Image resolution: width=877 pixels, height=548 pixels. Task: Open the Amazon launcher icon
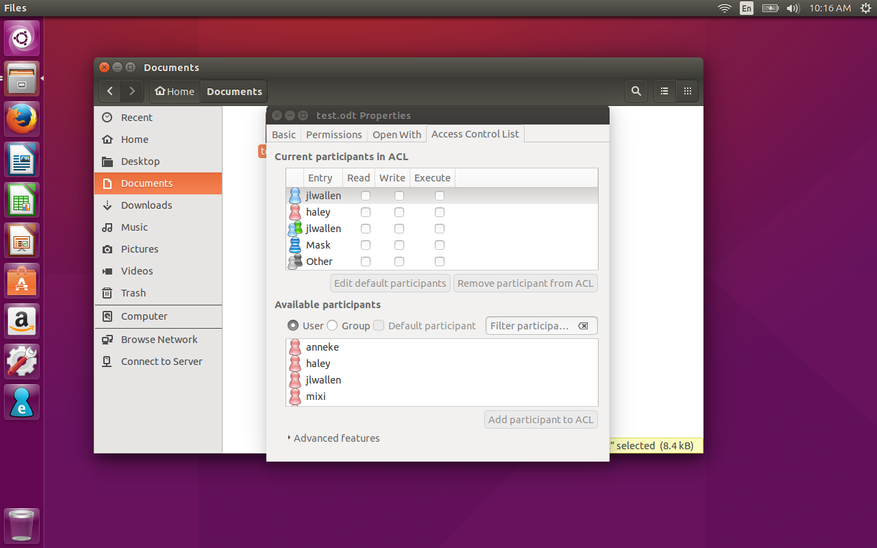coord(22,321)
